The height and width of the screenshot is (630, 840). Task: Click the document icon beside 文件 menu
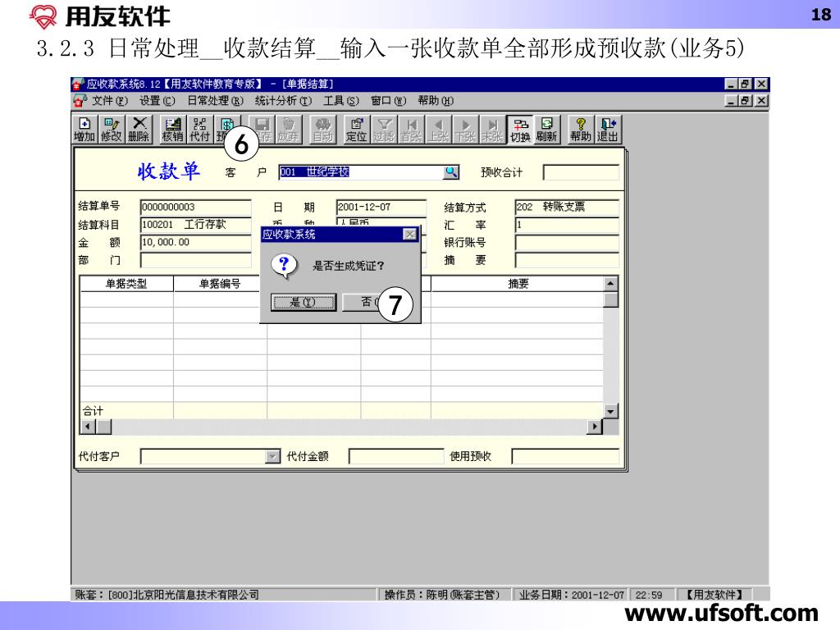80,101
